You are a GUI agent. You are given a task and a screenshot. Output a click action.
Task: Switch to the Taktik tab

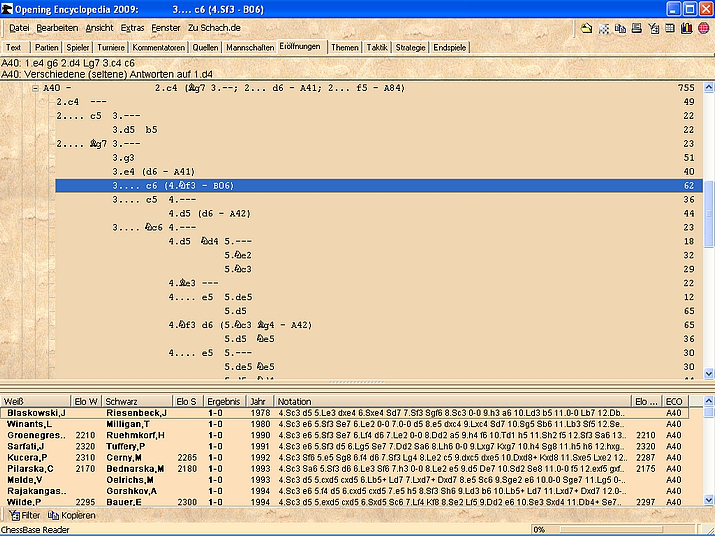point(377,47)
